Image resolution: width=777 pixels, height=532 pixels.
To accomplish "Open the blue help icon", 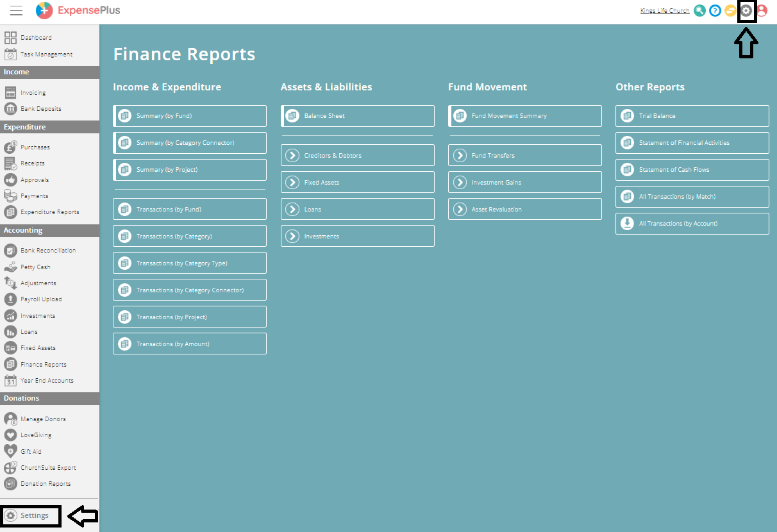I will [x=715, y=10].
